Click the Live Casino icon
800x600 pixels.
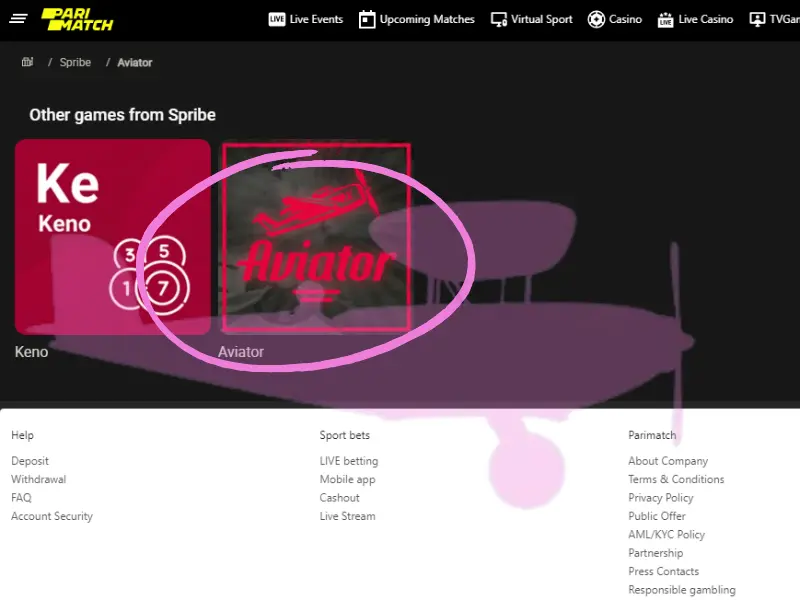[x=665, y=19]
